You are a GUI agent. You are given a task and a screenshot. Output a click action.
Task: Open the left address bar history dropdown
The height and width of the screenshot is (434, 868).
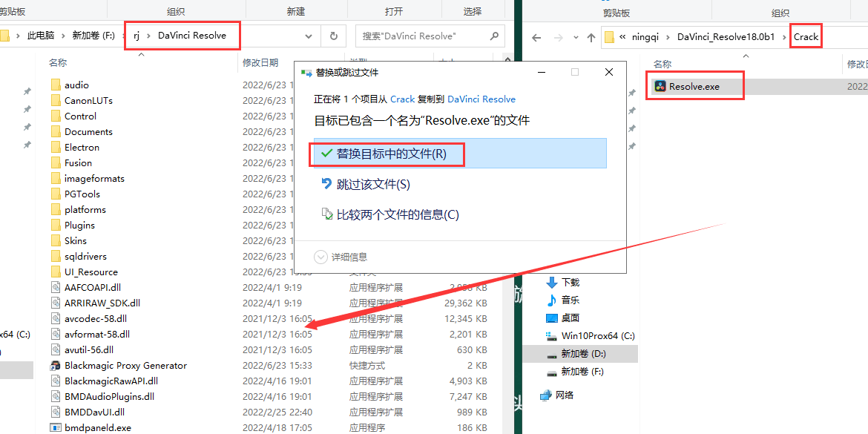309,36
